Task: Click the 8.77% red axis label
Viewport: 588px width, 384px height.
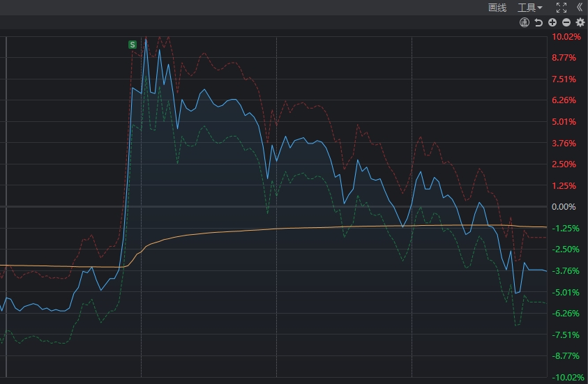Action: pos(564,58)
